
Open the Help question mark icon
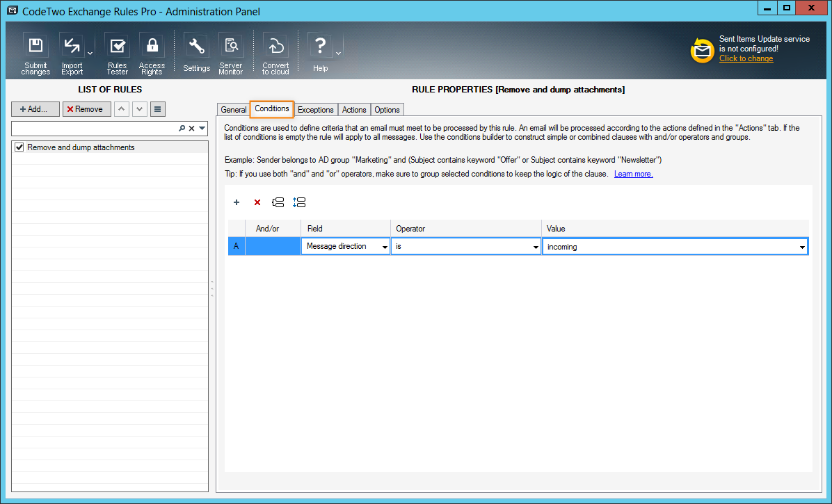320,54
